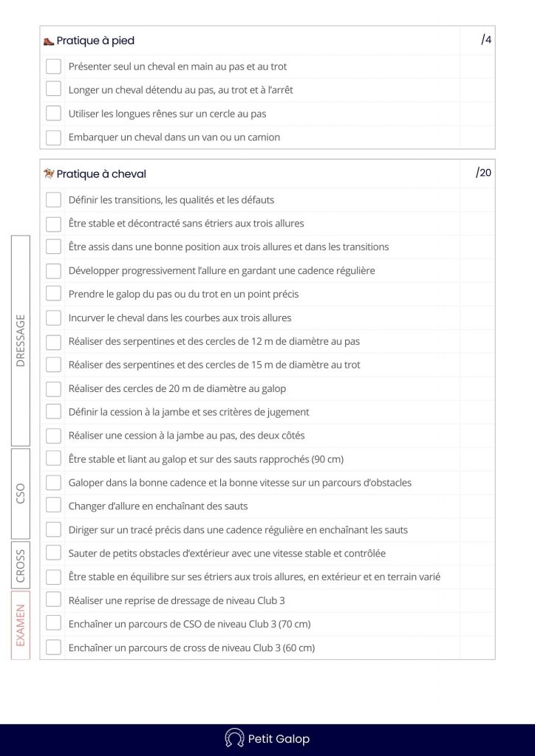Select the CROSS vertical side tab
Viewport: 535px width, 756px height.
[x=21, y=564]
